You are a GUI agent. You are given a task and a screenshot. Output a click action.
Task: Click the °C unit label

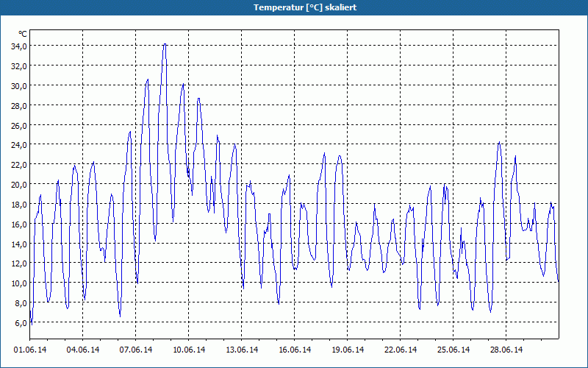coord(23,34)
